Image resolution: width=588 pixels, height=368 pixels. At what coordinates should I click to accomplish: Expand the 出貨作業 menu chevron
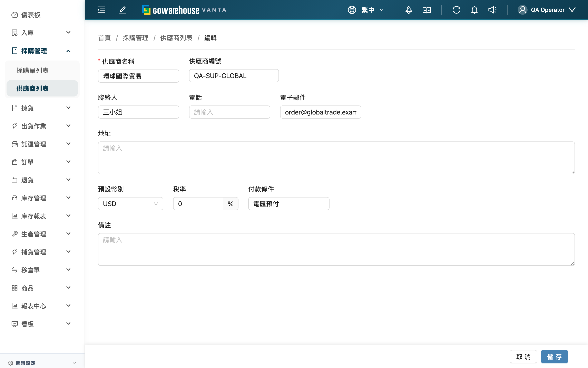point(68,126)
